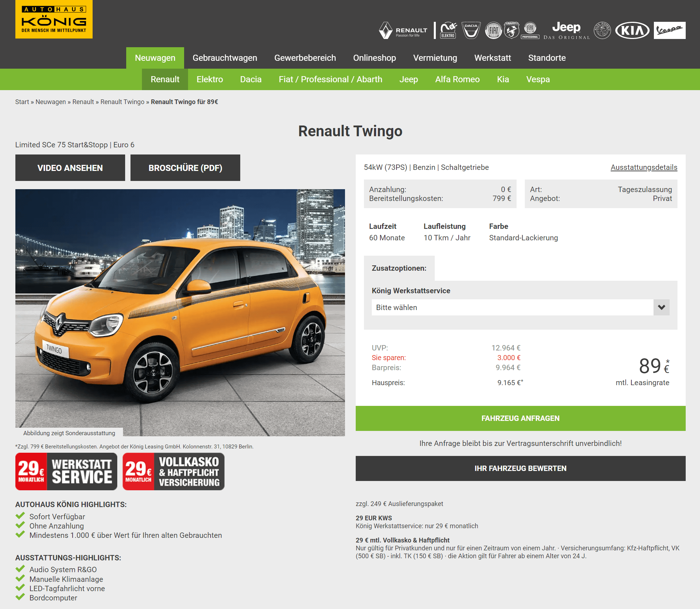Click the 'Sofort Verfügbar' highlight
700x609 pixels.
click(57, 517)
